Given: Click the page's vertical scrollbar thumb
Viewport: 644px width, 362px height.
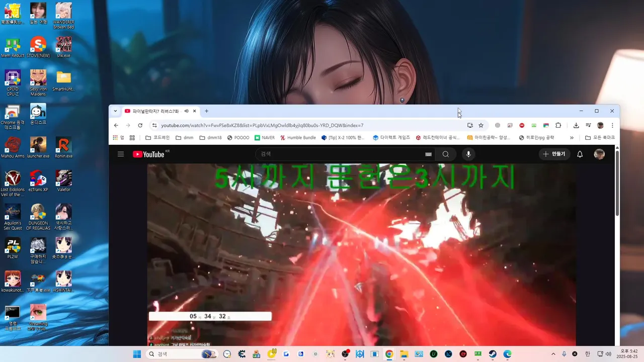Looking at the screenshot, I should (x=617, y=184).
